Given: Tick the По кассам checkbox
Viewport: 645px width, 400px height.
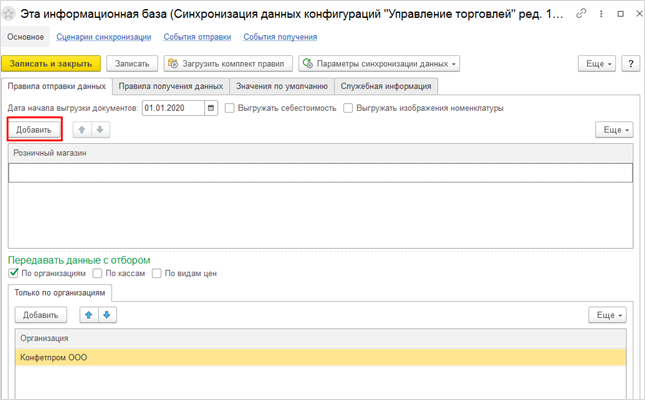Looking at the screenshot, I should click(x=97, y=273).
